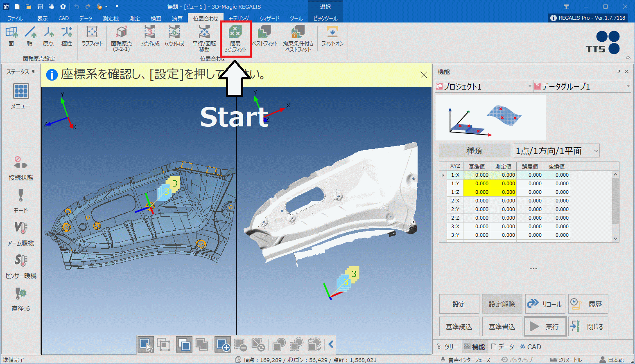Open settings with the gear icon
The width and height of the screenshot is (635, 364).
pos(63,7)
